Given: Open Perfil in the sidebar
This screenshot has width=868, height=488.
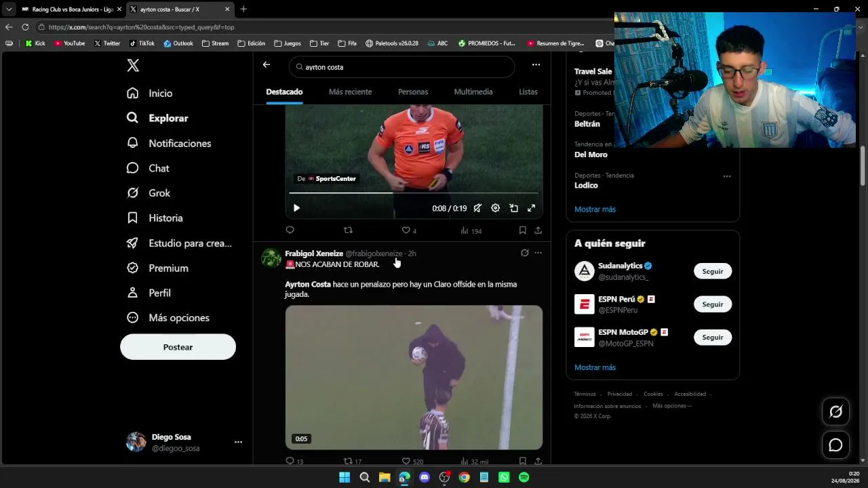Looking at the screenshot, I should 149,293.
